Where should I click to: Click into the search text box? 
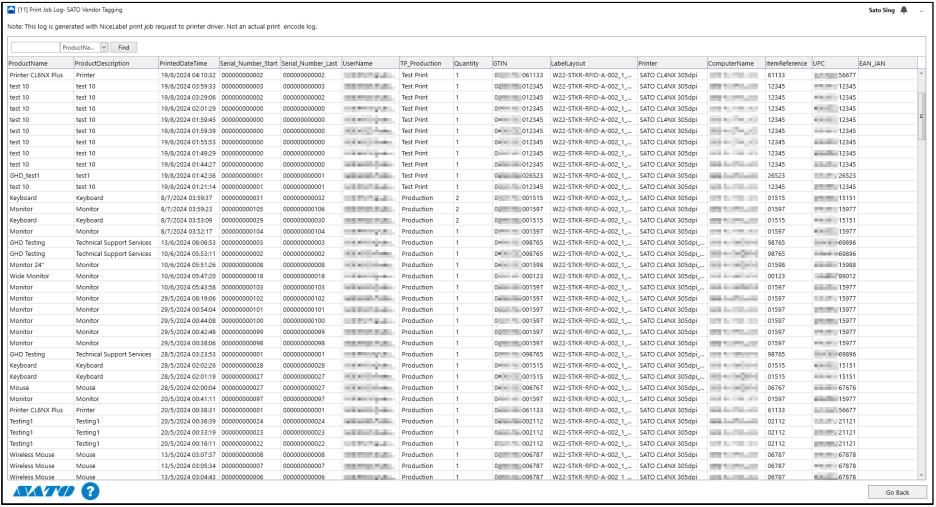[34, 47]
